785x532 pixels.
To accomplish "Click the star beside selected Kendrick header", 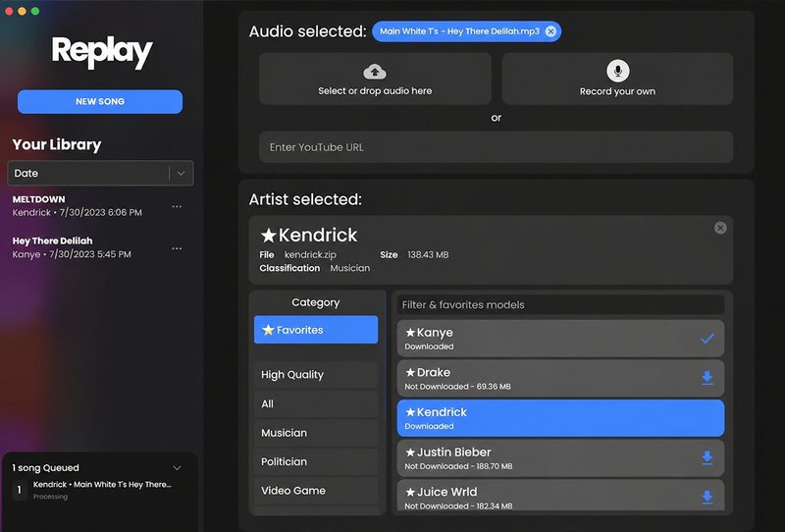I will [x=268, y=235].
